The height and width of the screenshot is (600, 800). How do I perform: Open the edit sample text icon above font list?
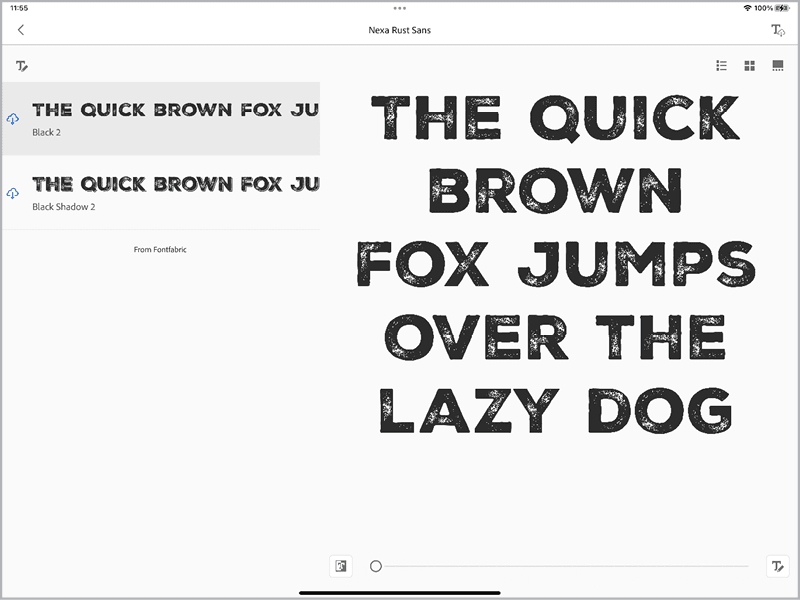(x=21, y=66)
